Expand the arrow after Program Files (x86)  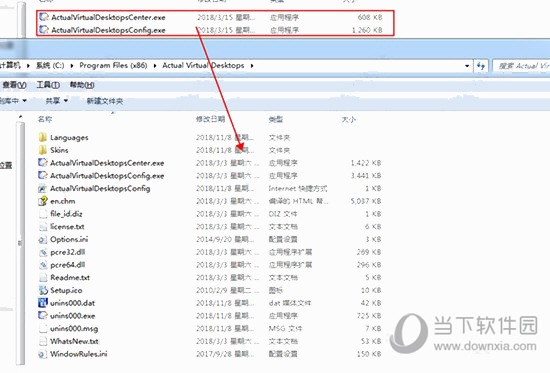tap(155, 66)
